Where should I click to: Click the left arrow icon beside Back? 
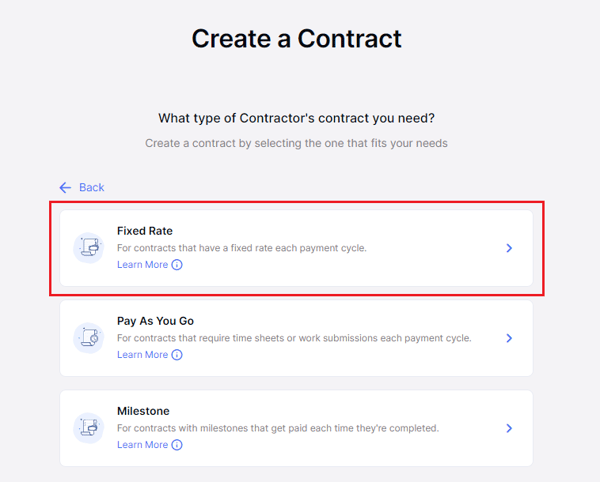65,187
